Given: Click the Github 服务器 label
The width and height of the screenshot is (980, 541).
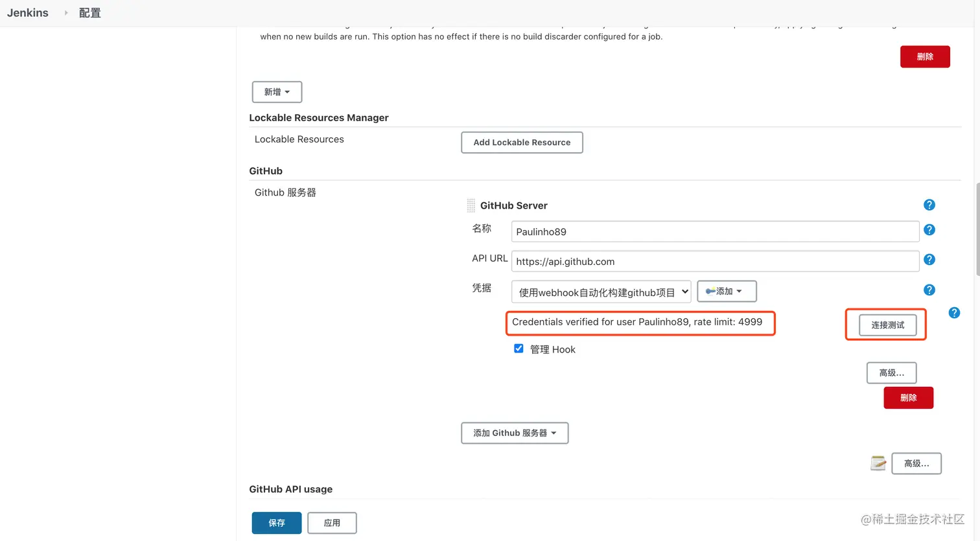Looking at the screenshot, I should coord(285,192).
